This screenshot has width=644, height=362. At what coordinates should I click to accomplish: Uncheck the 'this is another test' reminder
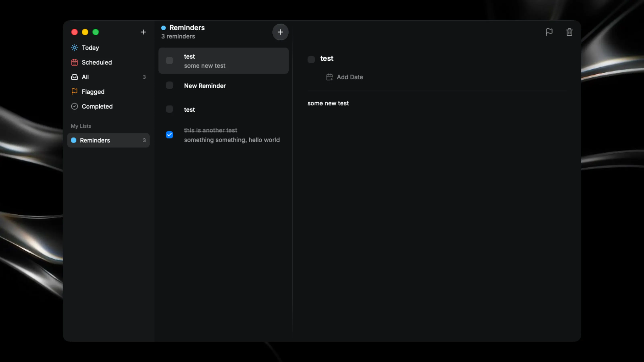coord(169,135)
